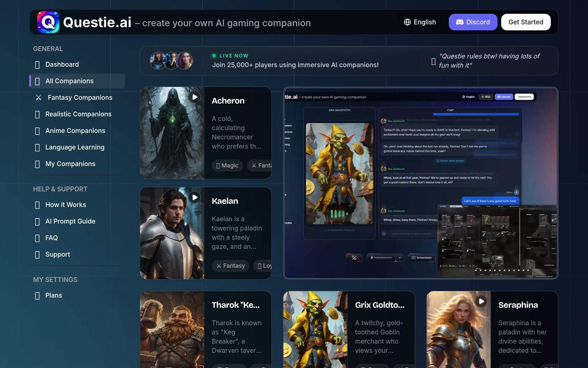Click the live players avatar group
This screenshot has width=588, height=368.
(x=171, y=61)
